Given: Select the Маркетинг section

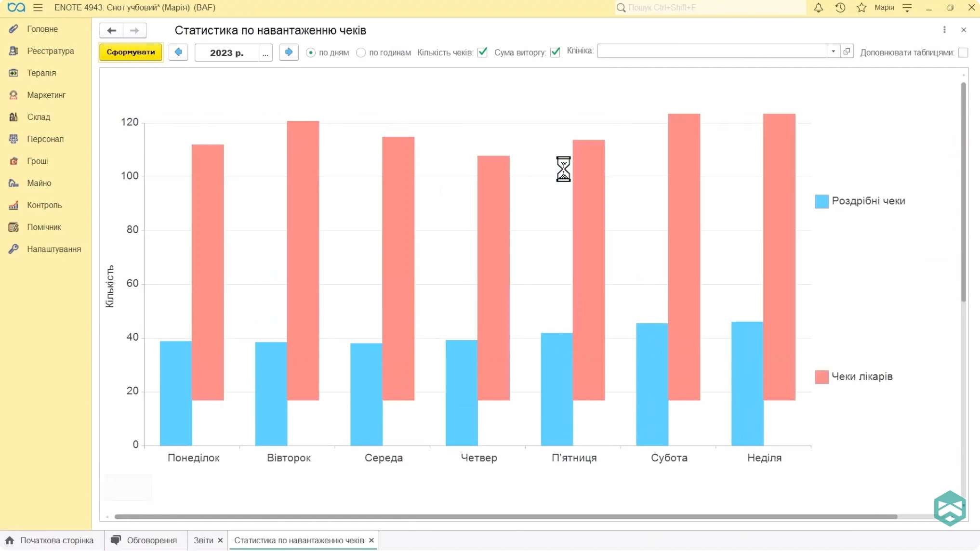Looking at the screenshot, I should point(46,95).
